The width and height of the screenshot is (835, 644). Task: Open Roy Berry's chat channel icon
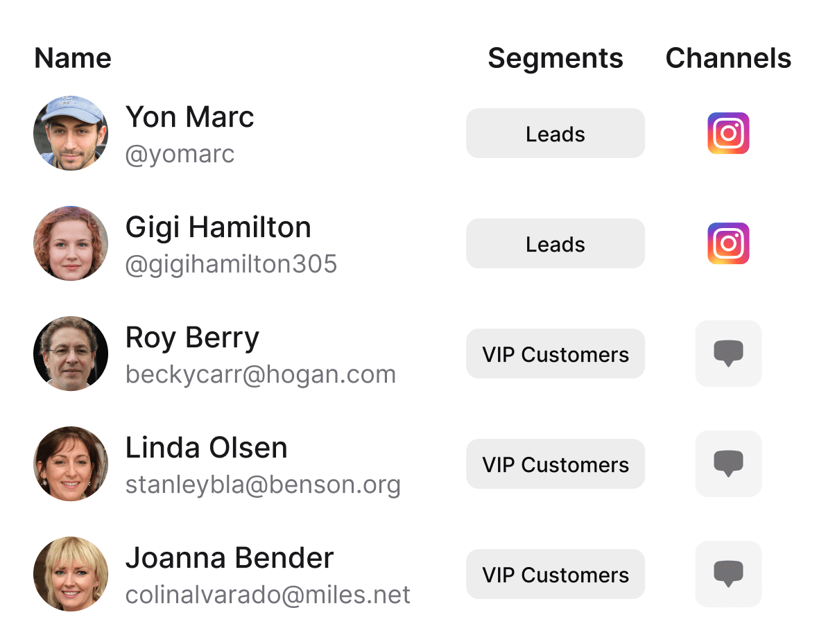coord(728,354)
